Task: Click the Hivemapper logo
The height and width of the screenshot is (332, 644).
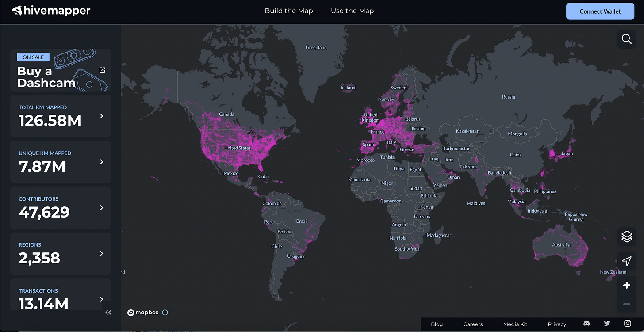Action: point(51,11)
